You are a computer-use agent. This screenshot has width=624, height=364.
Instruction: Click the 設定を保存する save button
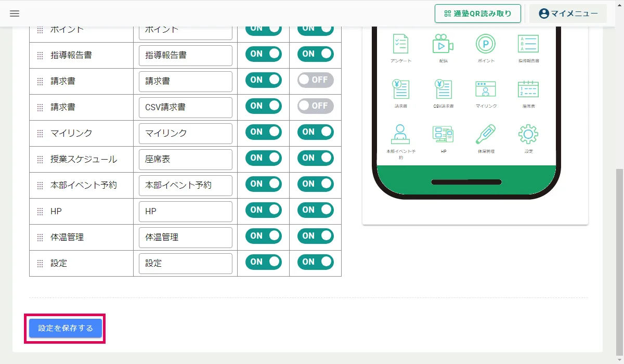tap(66, 328)
